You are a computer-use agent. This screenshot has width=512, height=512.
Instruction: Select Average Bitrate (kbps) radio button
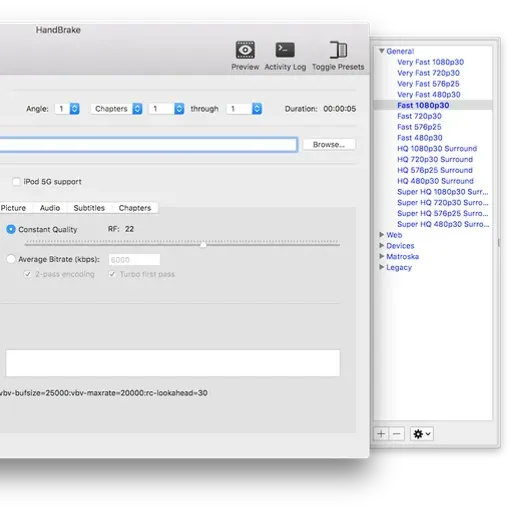coord(11,259)
